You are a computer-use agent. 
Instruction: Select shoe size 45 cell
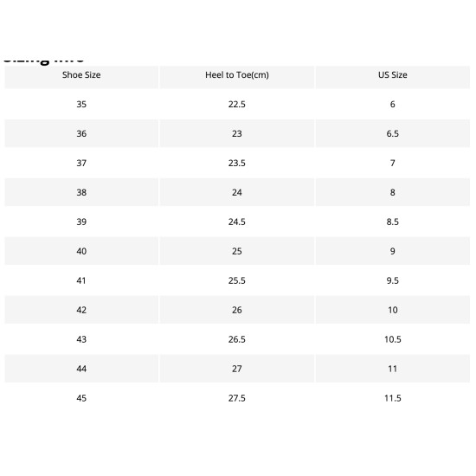(81, 398)
